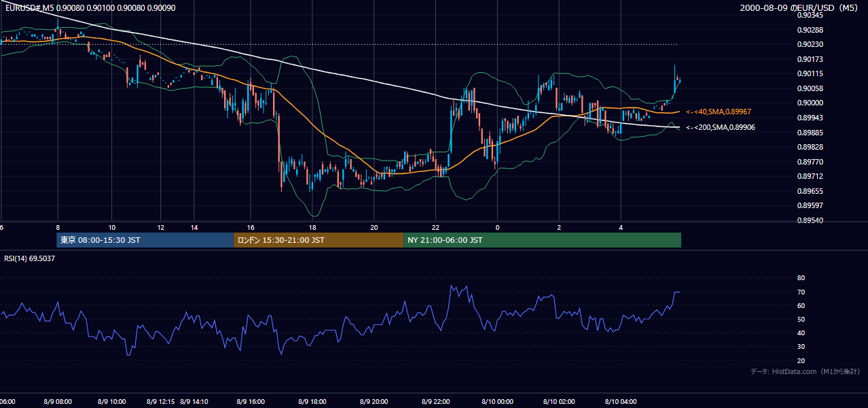Click the 8/9 22:00 time label
This screenshot has width=868, height=408.
[436, 401]
